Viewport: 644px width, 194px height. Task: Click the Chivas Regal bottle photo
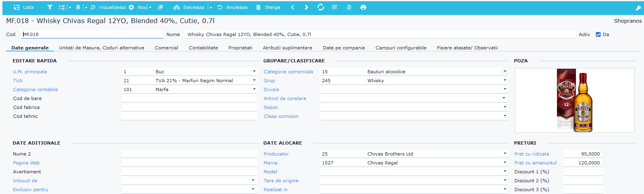point(575,100)
